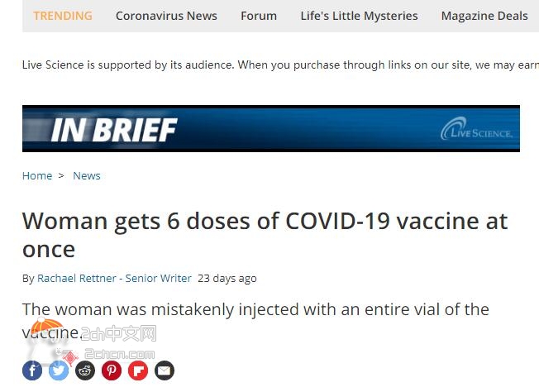The width and height of the screenshot is (539, 392).
Task: Open Coronavirus News trending link
Action: (166, 16)
